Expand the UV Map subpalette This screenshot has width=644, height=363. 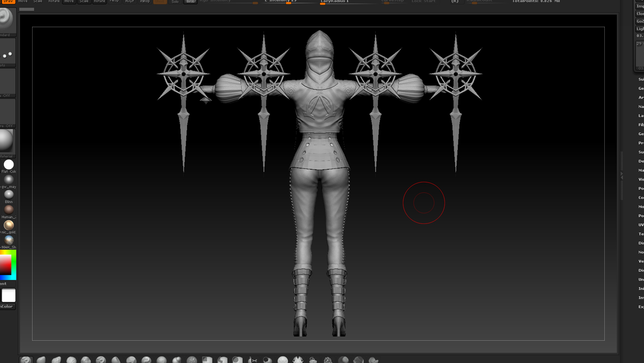[x=641, y=225]
